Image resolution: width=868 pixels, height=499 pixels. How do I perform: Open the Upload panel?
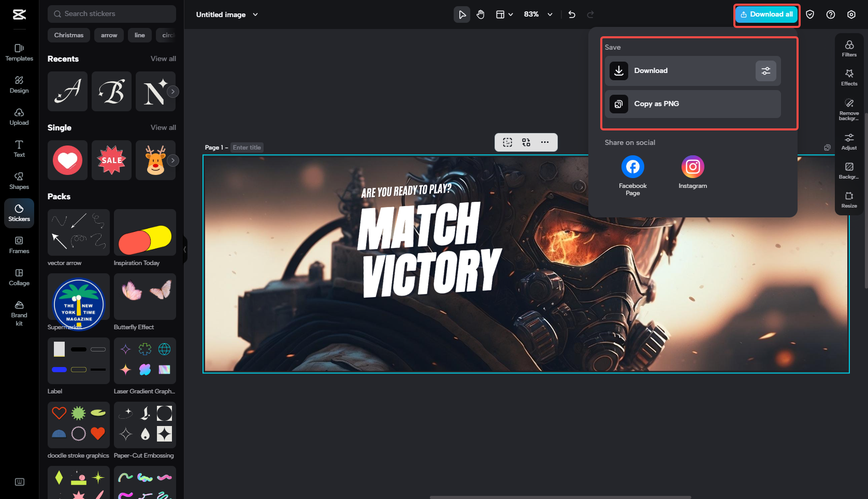pos(19,116)
